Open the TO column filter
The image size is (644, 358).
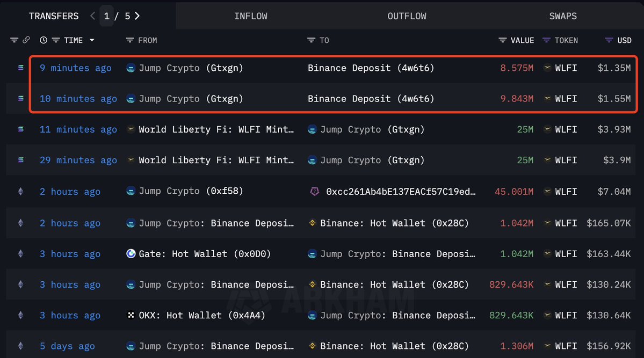(311, 40)
